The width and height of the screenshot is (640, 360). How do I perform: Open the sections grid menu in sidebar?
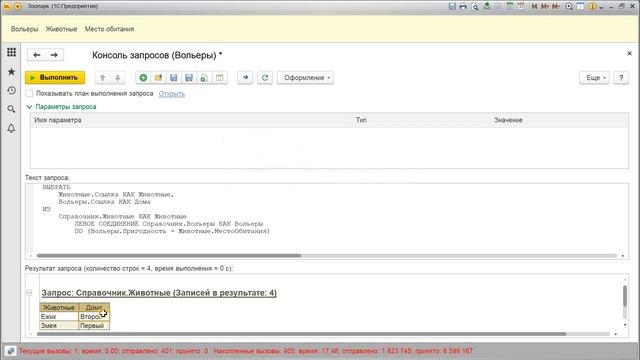[11, 52]
